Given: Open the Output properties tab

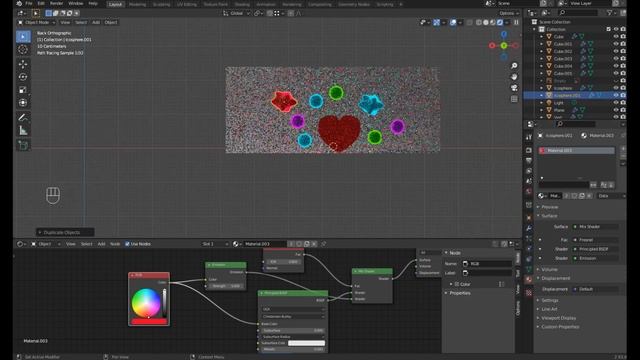Looking at the screenshot, I should (x=529, y=160).
